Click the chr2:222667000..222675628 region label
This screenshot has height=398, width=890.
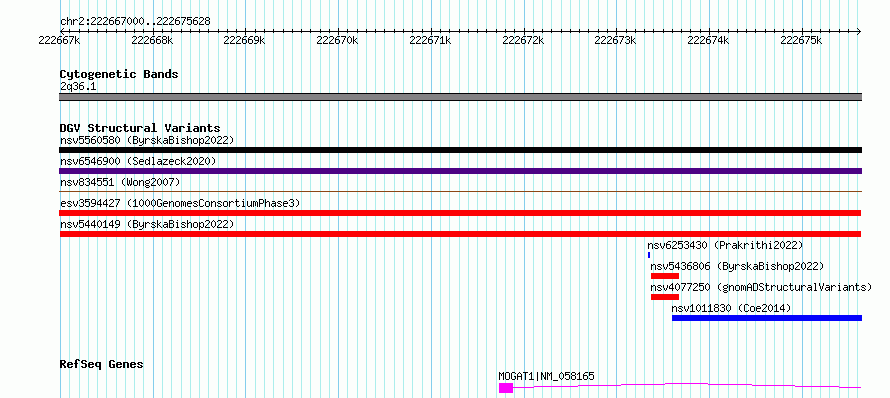click(135, 22)
